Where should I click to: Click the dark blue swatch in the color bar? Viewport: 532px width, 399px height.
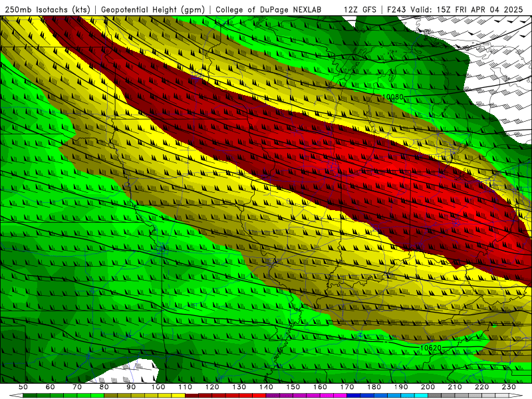(354, 396)
